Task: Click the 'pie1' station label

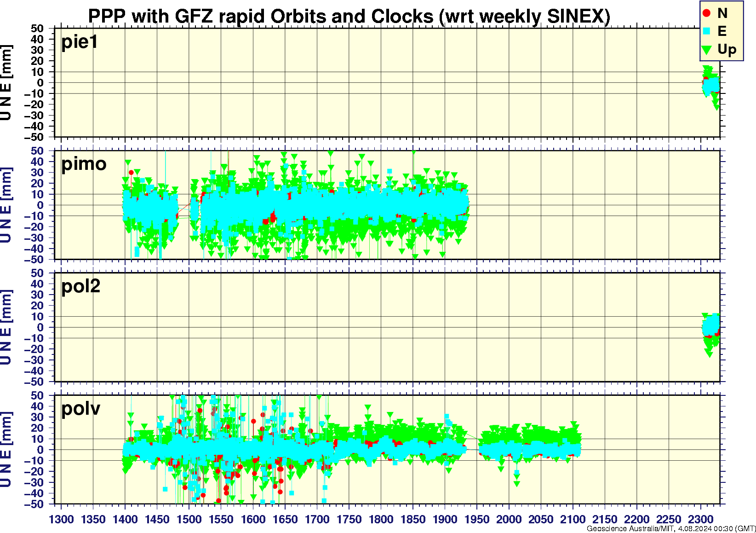Action: point(80,42)
